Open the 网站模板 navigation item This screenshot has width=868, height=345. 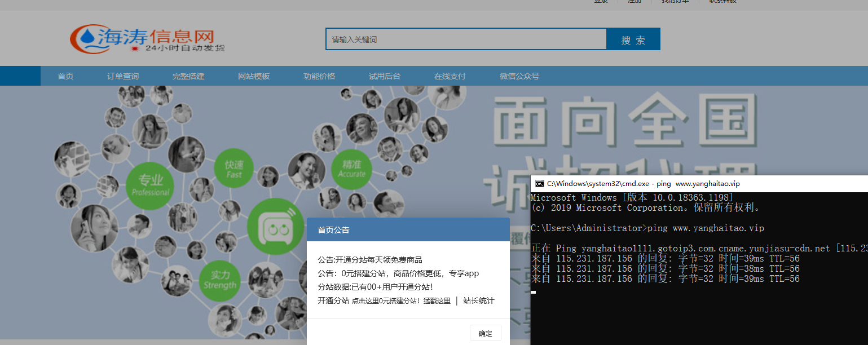click(x=254, y=76)
